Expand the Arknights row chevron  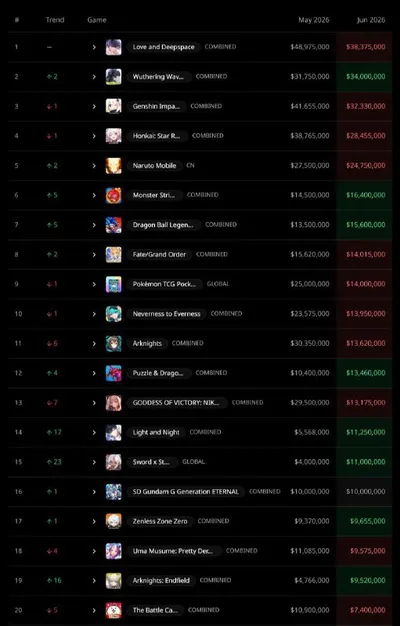click(94, 344)
